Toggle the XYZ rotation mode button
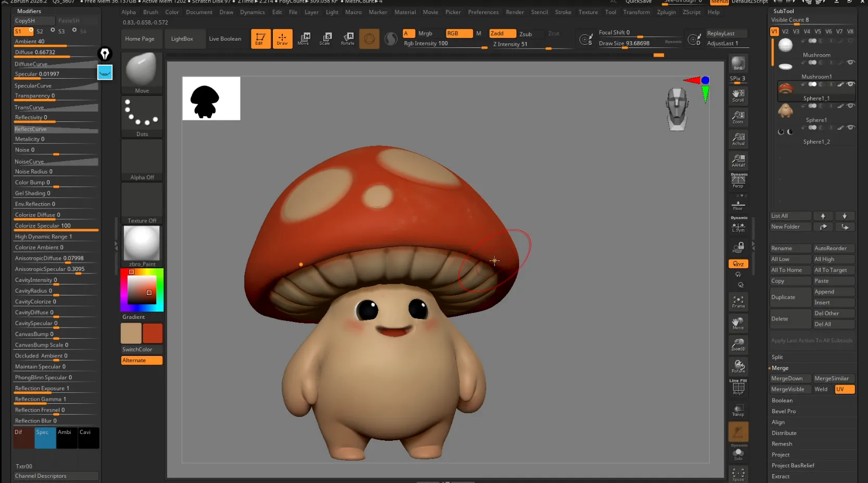 738,264
